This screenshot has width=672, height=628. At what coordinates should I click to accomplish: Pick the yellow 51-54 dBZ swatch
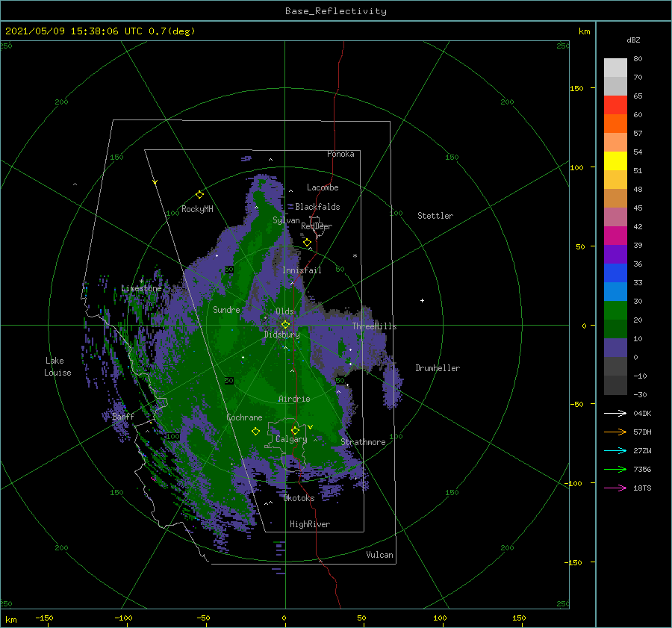point(615,161)
